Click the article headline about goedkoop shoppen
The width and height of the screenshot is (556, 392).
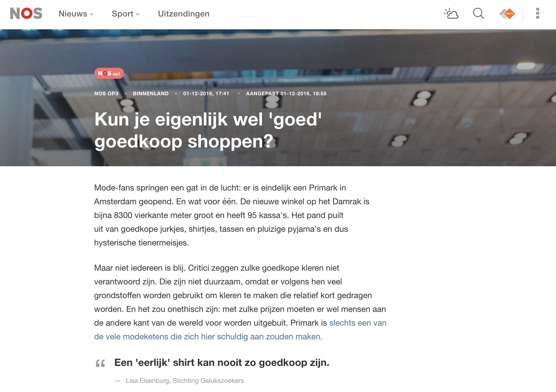[x=208, y=130]
